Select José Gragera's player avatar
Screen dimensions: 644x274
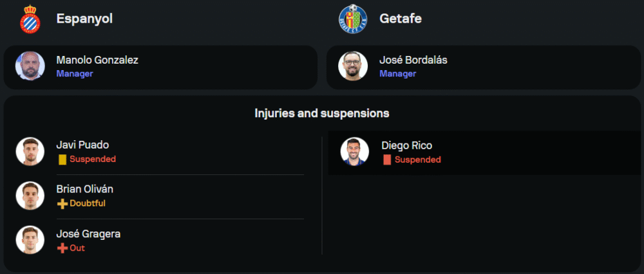click(30, 240)
